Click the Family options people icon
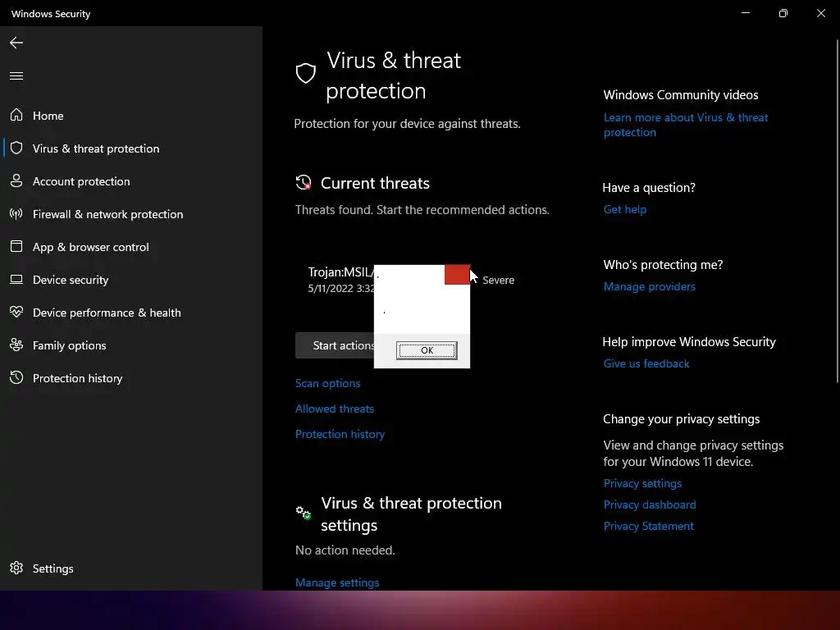The width and height of the screenshot is (840, 630). point(16,345)
